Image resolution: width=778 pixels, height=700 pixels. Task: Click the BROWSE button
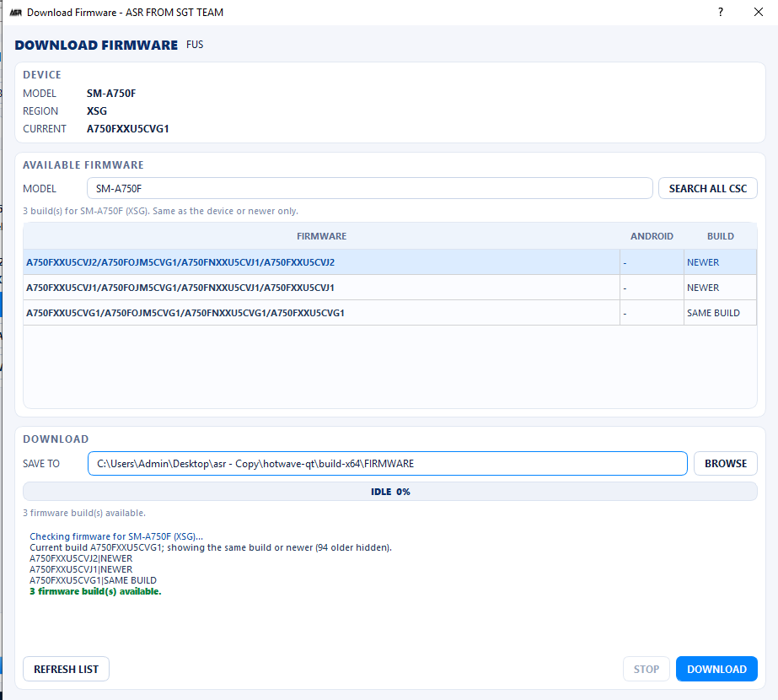726,463
